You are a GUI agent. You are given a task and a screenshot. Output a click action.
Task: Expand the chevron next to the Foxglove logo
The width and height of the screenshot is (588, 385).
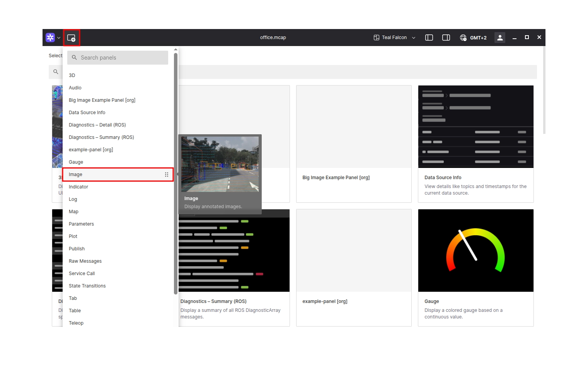point(59,37)
